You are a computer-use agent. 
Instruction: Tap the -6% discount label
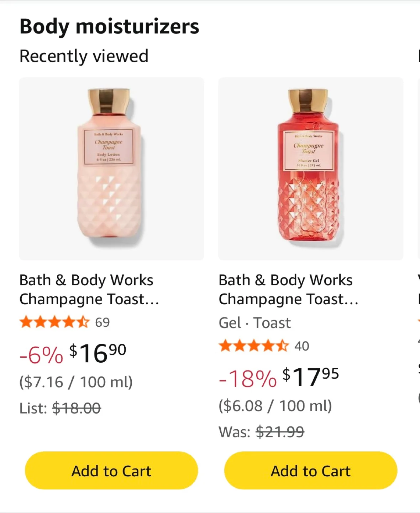pos(41,355)
